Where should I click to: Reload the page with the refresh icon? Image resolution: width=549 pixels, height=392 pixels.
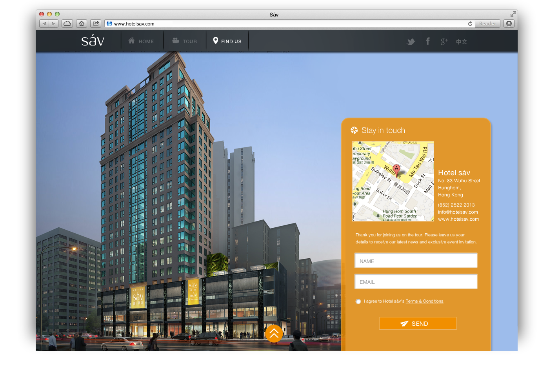[x=470, y=24]
